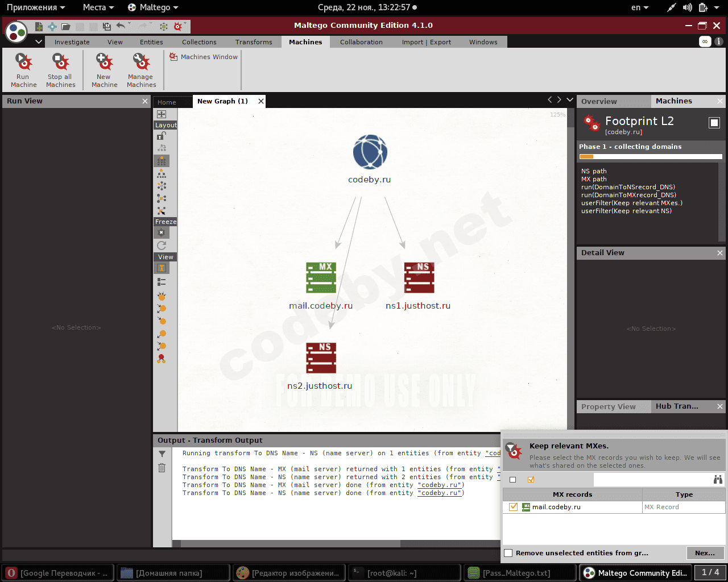Select the ns2.justhost.ru NS entity
The height and width of the screenshot is (582, 728).
[320, 366]
